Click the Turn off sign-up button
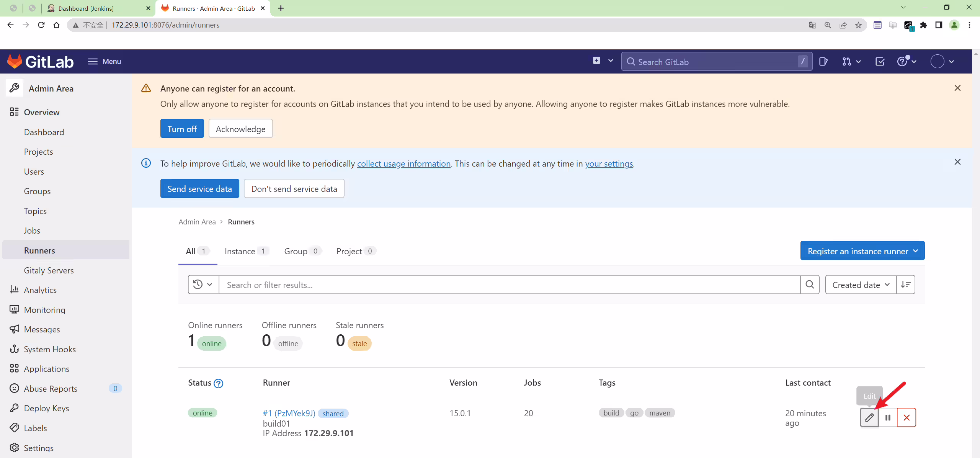The width and height of the screenshot is (980, 458). [x=182, y=129]
